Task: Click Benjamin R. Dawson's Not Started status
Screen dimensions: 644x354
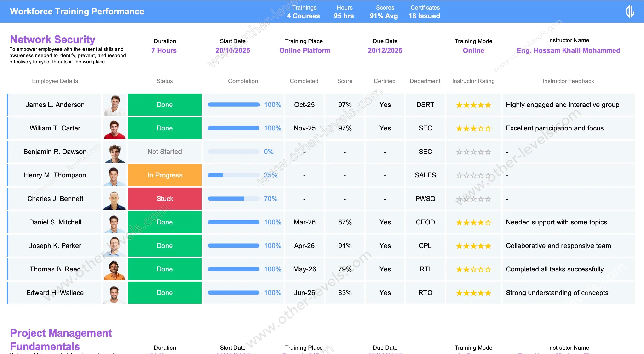Action: tap(165, 152)
